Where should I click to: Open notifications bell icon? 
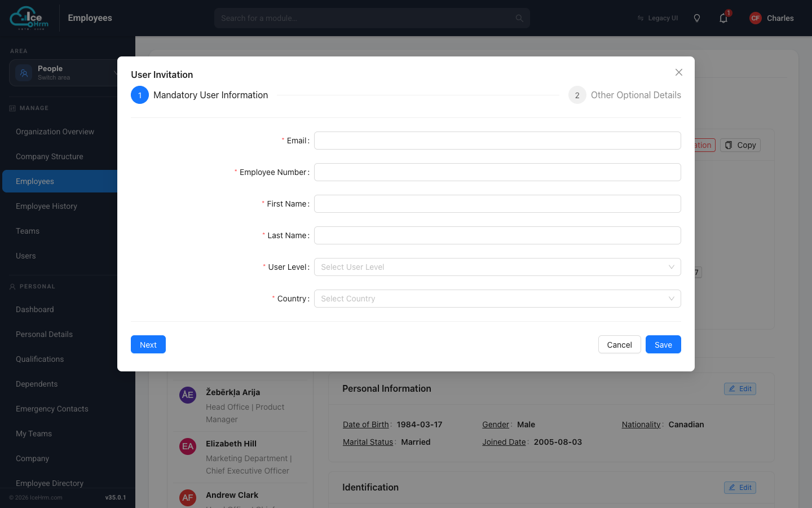[x=723, y=18]
